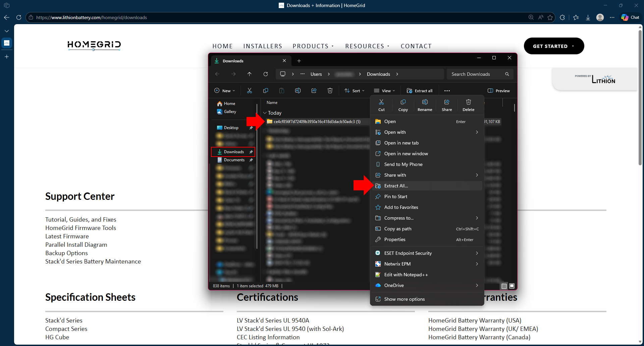Expand the ESET Endpoint Security submenu
The height and width of the screenshot is (346, 644).
pyautogui.click(x=477, y=253)
